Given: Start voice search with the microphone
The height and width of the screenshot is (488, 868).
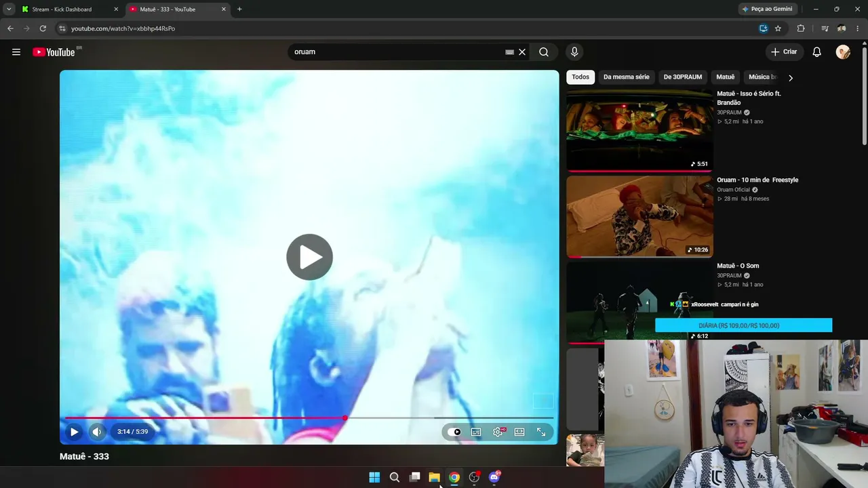Looking at the screenshot, I should pyautogui.click(x=574, y=52).
